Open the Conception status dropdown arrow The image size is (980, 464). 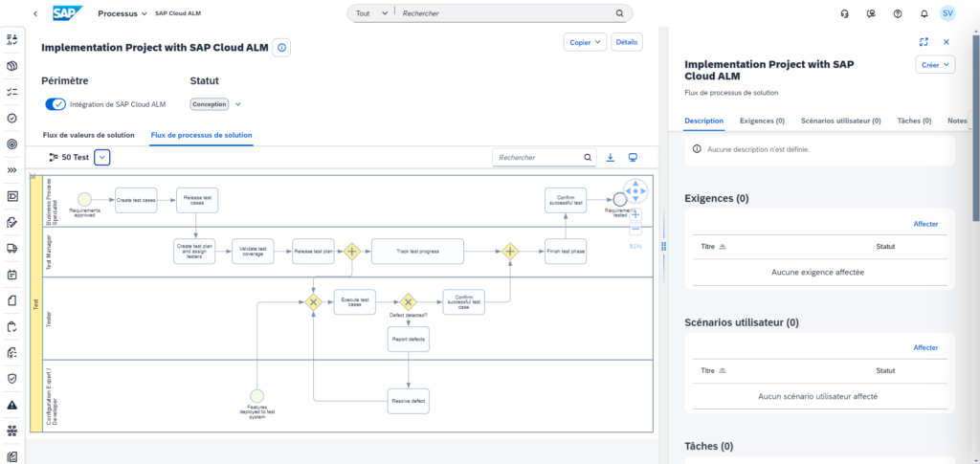click(x=237, y=104)
